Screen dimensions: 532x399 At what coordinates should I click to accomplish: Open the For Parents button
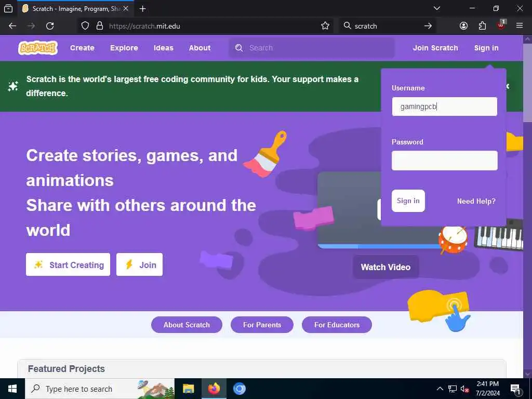262,325
